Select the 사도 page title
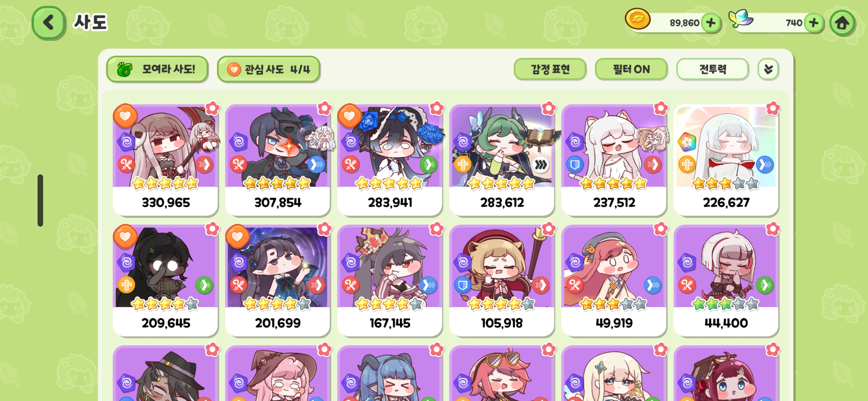Image resolution: width=868 pixels, height=401 pixels. [x=91, y=23]
